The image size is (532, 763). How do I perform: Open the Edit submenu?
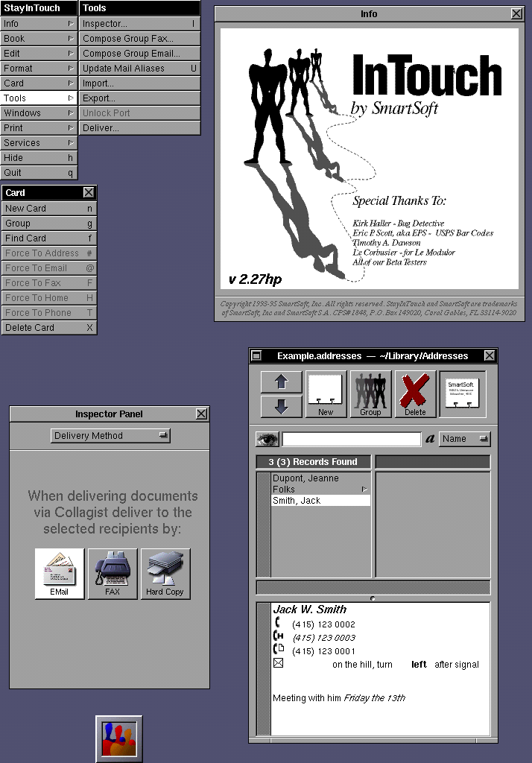point(39,54)
